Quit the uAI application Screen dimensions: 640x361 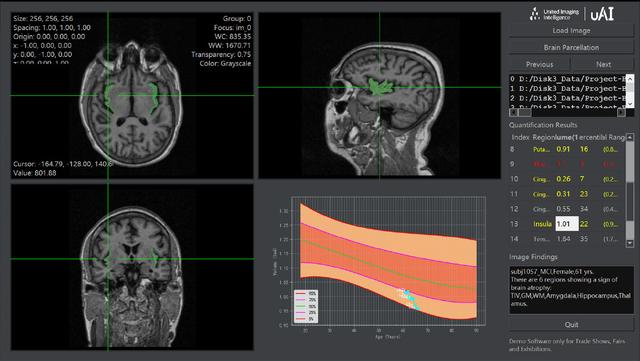571,325
